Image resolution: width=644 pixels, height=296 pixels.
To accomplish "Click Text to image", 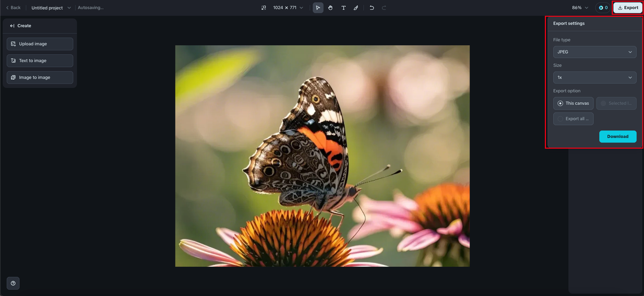I will point(40,60).
